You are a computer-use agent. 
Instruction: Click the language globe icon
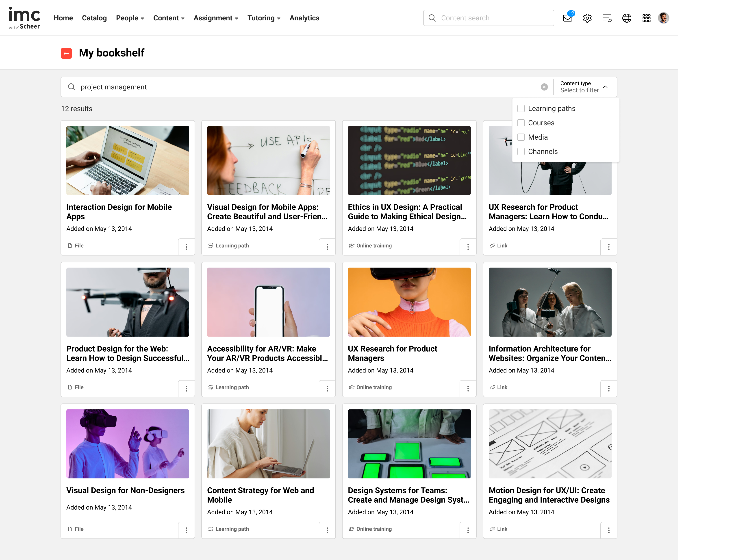click(626, 18)
